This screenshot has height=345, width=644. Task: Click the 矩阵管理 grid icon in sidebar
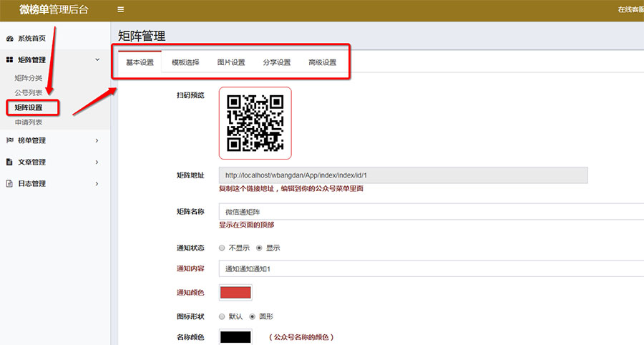[10, 60]
